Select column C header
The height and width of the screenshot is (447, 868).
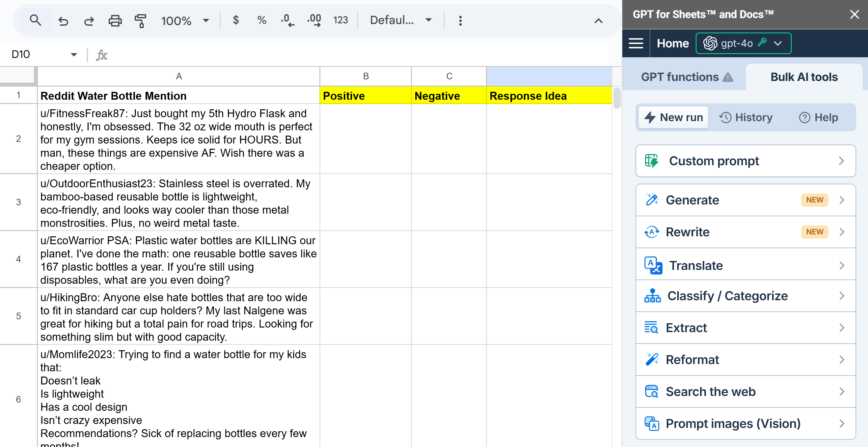pyautogui.click(x=449, y=76)
